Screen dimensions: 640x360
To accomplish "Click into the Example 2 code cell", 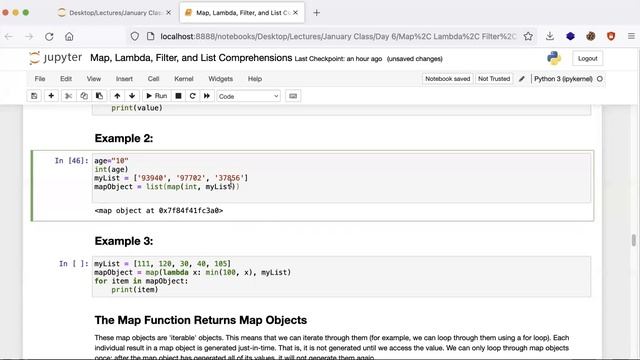I will [x=341, y=178].
